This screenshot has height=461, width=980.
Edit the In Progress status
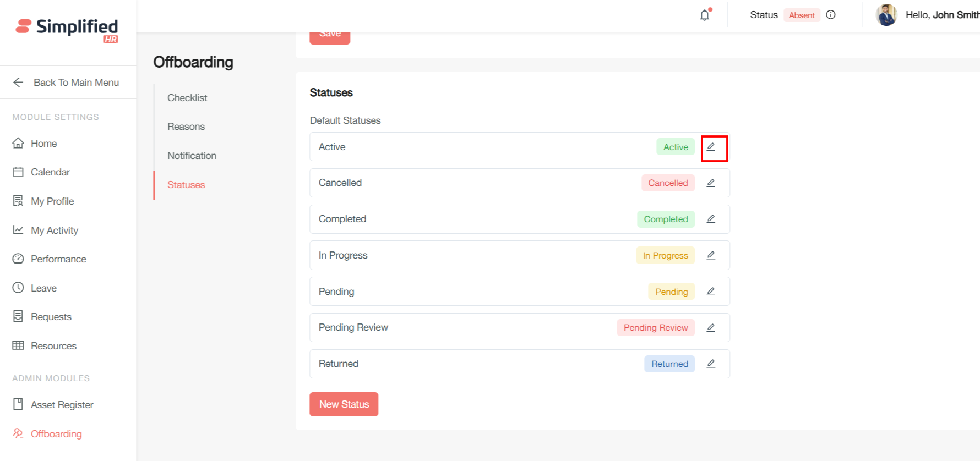[x=711, y=255]
